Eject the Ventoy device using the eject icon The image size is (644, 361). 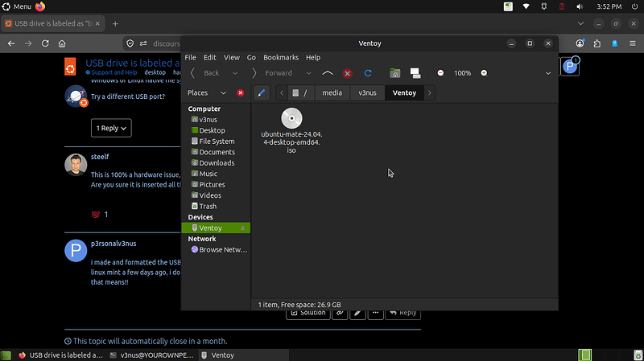243,228
